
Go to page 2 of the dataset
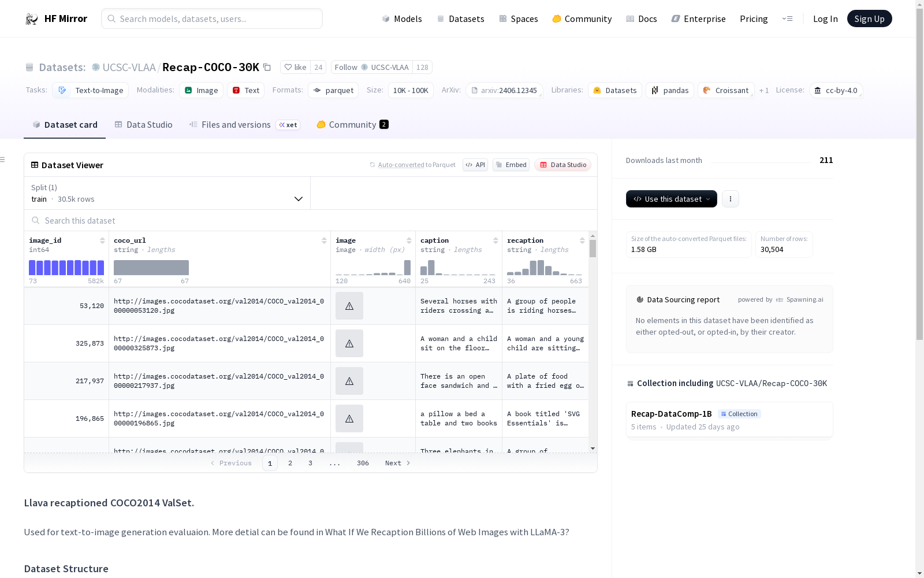tap(290, 463)
